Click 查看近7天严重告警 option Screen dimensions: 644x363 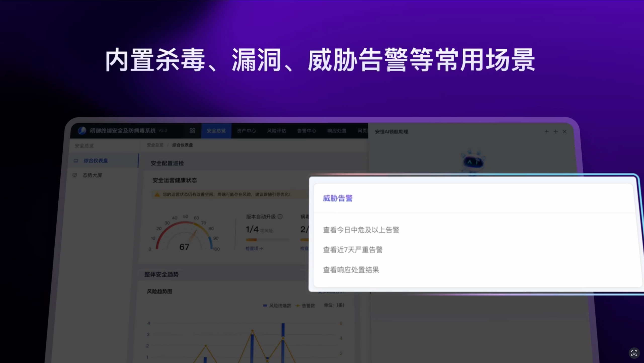[x=353, y=250]
